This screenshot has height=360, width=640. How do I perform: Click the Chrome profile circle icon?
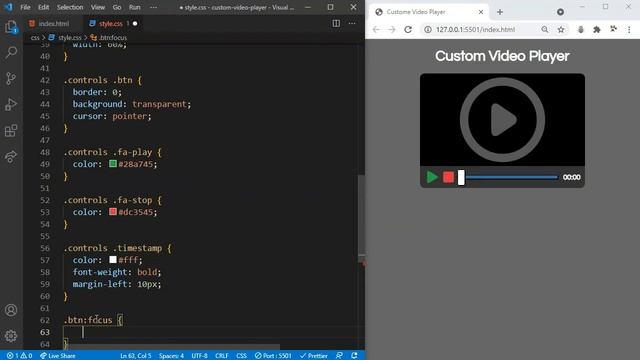560,12
